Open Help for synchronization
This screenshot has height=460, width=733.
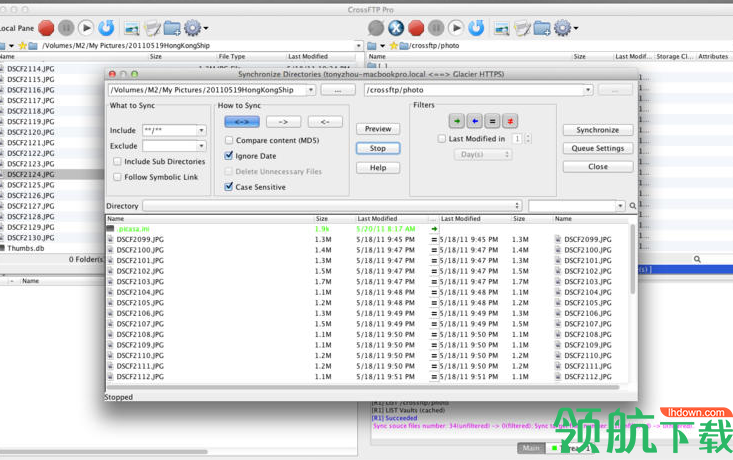point(378,168)
